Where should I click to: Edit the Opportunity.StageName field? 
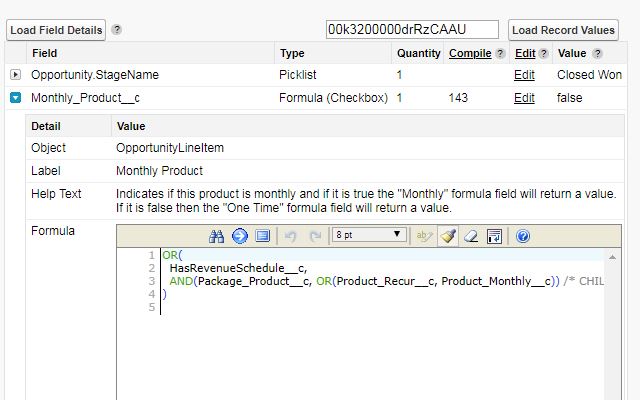pos(524,75)
